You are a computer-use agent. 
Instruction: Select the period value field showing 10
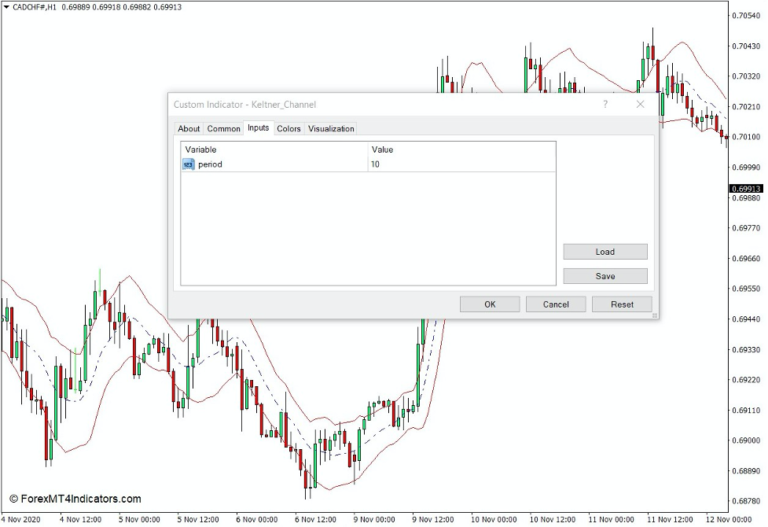click(x=460, y=164)
